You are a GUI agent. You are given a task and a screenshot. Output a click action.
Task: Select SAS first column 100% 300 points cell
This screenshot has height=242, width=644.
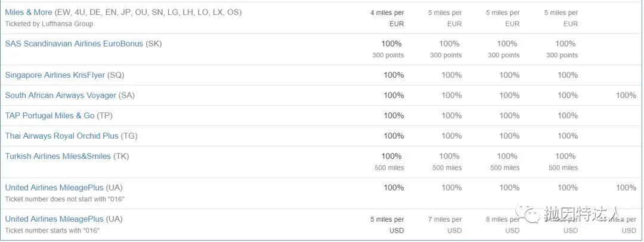pyautogui.click(x=388, y=49)
